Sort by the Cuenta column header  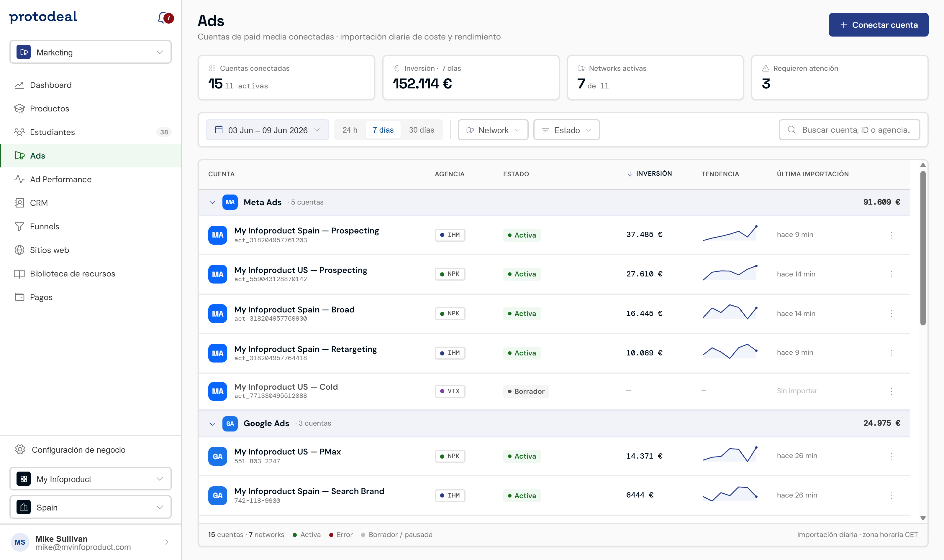click(221, 174)
